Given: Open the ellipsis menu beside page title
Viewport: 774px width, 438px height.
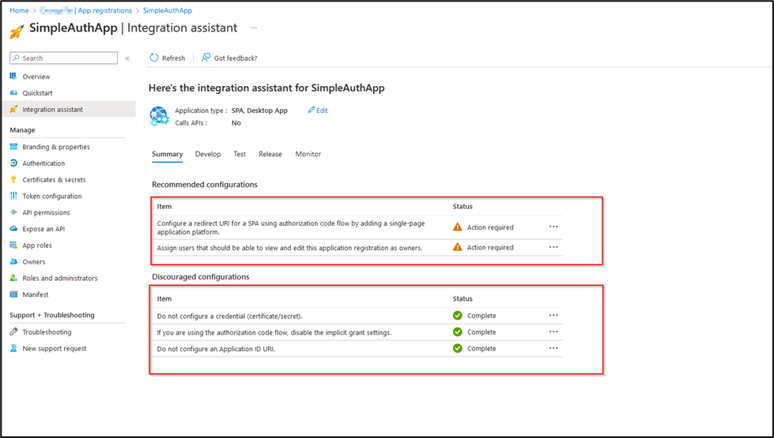Looking at the screenshot, I should [254, 28].
